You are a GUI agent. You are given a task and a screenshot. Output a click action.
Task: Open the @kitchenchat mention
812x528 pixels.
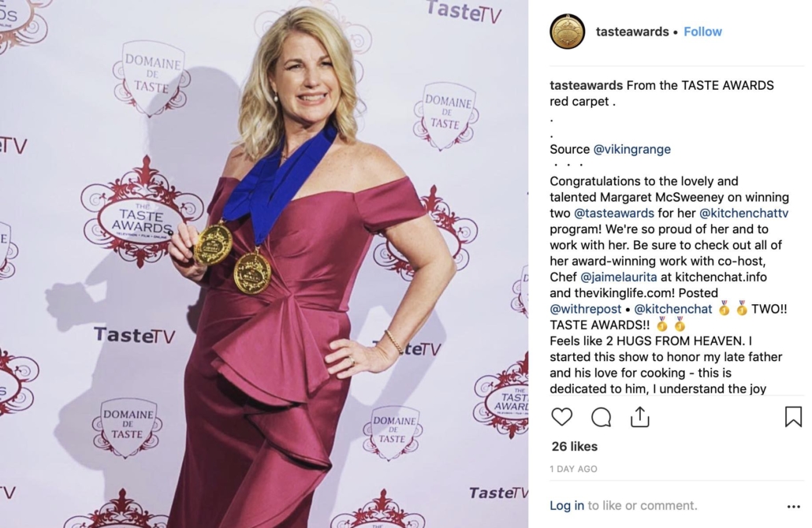pyautogui.click(x=673, y=309)
